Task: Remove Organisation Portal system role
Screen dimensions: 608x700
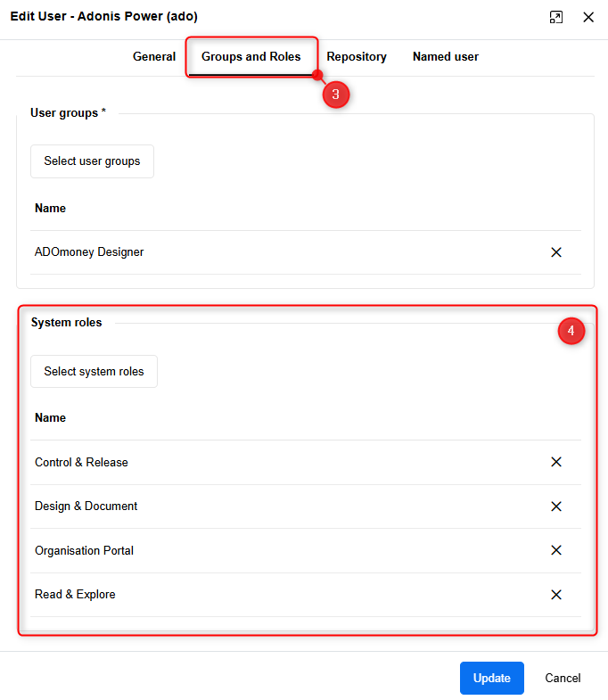Action: pos(555,550)
